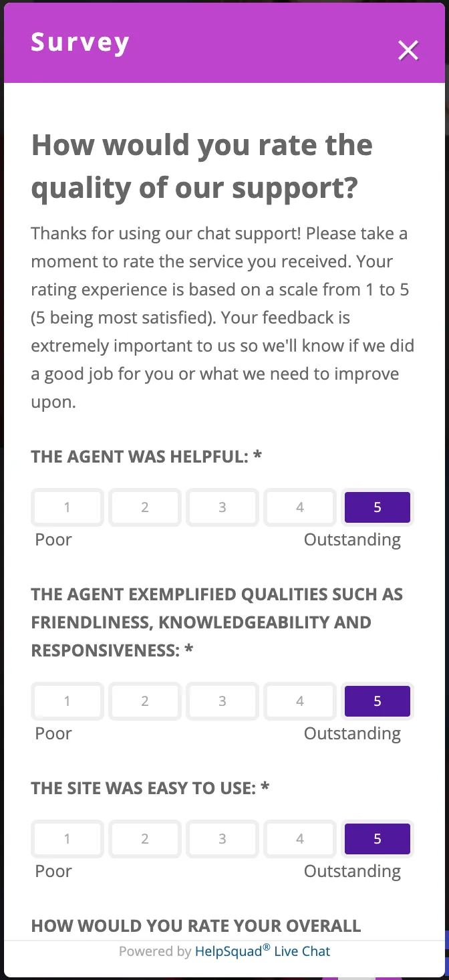Select 5 for friendliness, knowledgeability and responsiveness
This screenshot has width=449, height=980.
pos(377,701)
